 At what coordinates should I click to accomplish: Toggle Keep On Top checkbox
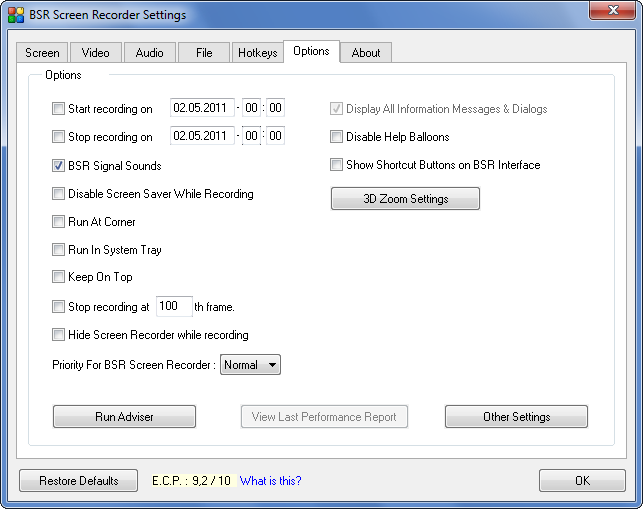click(x=58, y=277)
